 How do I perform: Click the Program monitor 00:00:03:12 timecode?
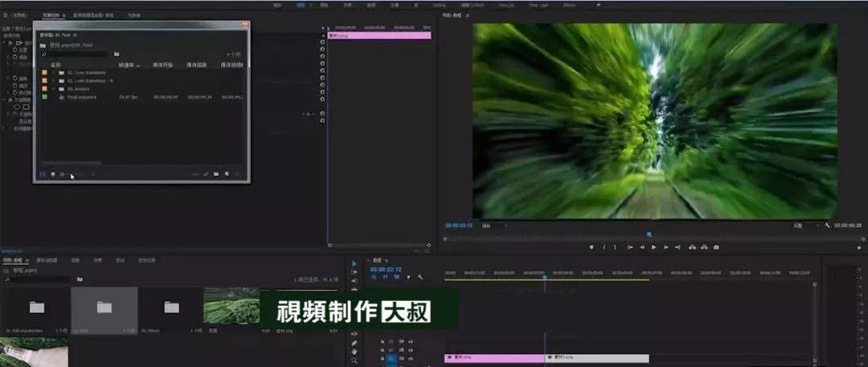tap(459, 226)
